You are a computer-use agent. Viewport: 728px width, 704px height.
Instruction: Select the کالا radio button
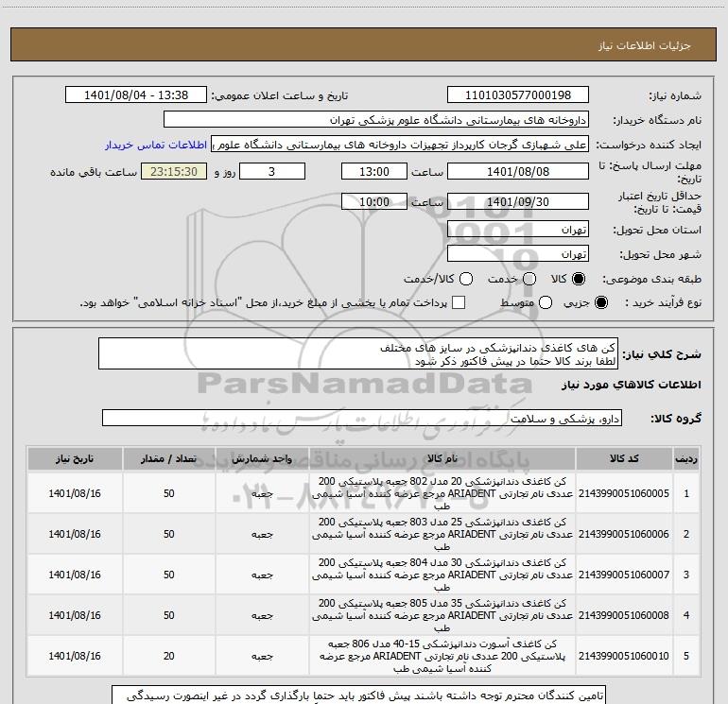click(579, 279)
